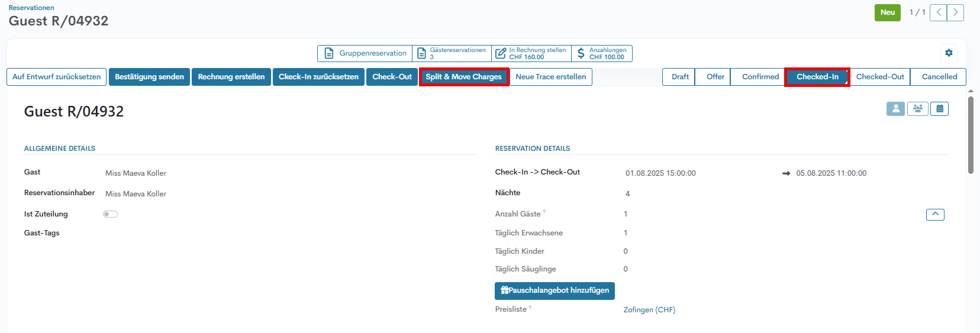
Task: Select the Confirmed status stage
Action: point(760,77)
